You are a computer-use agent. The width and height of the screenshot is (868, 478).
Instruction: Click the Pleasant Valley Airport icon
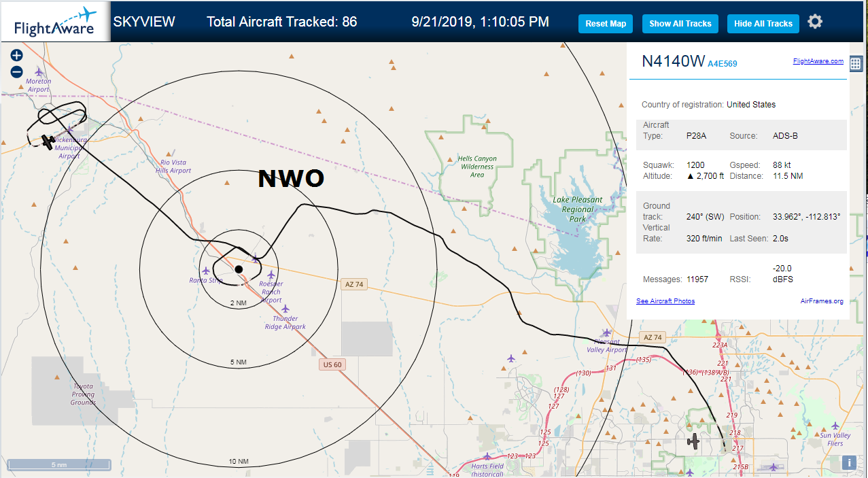click(x=607, y=334)
